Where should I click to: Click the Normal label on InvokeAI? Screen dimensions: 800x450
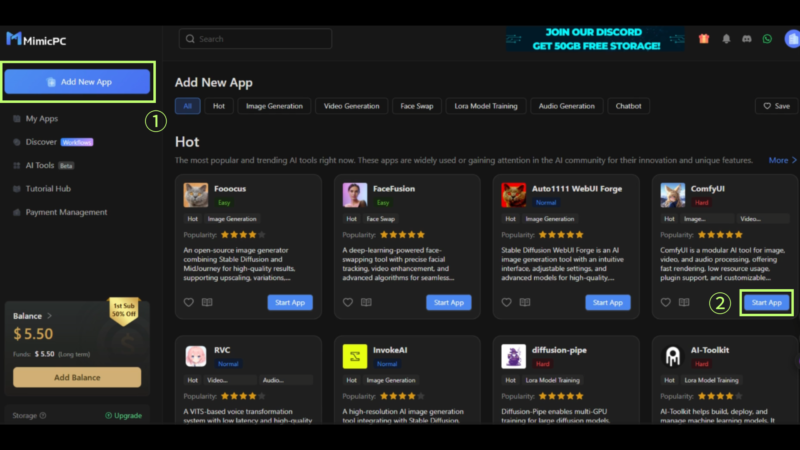point(387,364)
